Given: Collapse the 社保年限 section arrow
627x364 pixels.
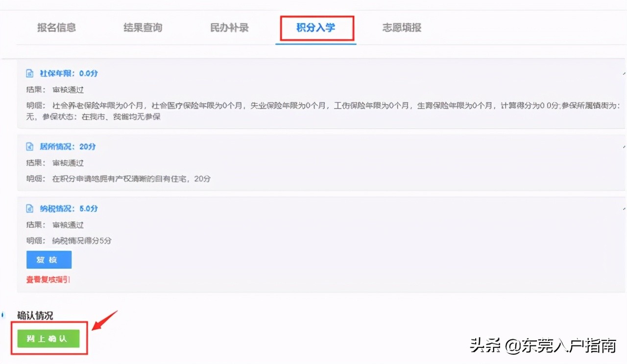Looking at the screenshot, I should [x=624, y=73].
